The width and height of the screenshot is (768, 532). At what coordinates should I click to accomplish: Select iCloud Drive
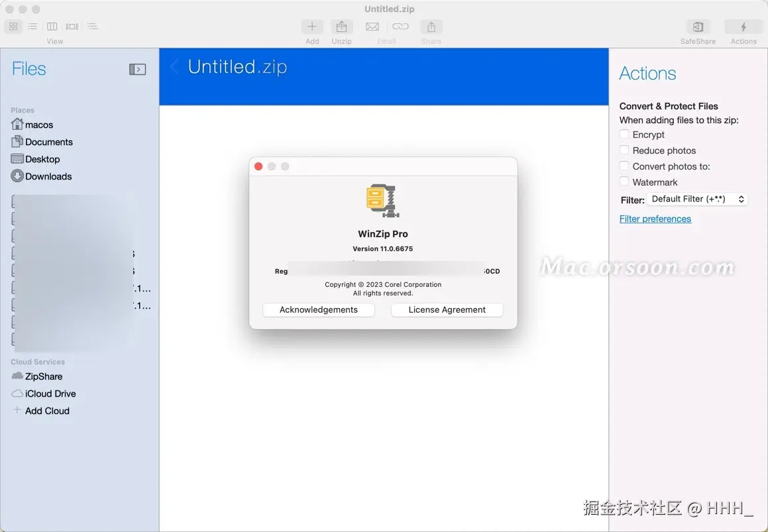44,394
